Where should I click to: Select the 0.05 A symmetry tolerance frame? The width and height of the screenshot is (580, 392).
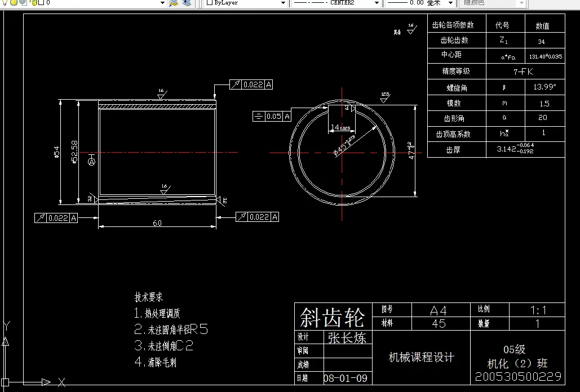click(x=272, y=117)
